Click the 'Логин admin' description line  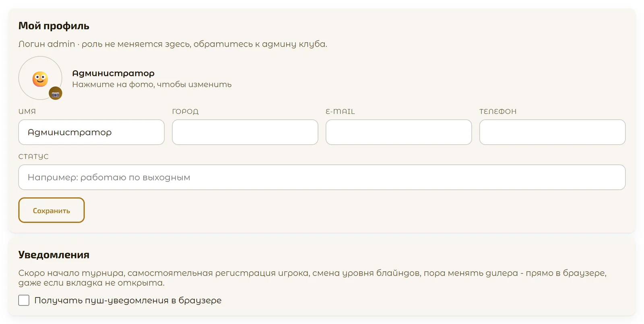(173, 44)
